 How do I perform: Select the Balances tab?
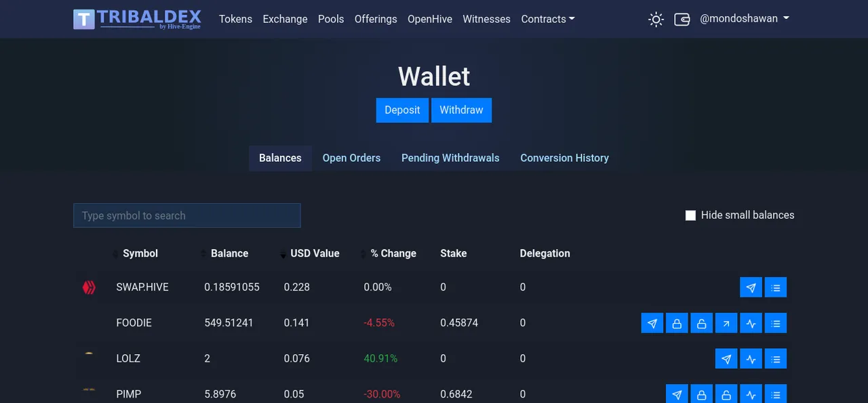tap(280, 158)
